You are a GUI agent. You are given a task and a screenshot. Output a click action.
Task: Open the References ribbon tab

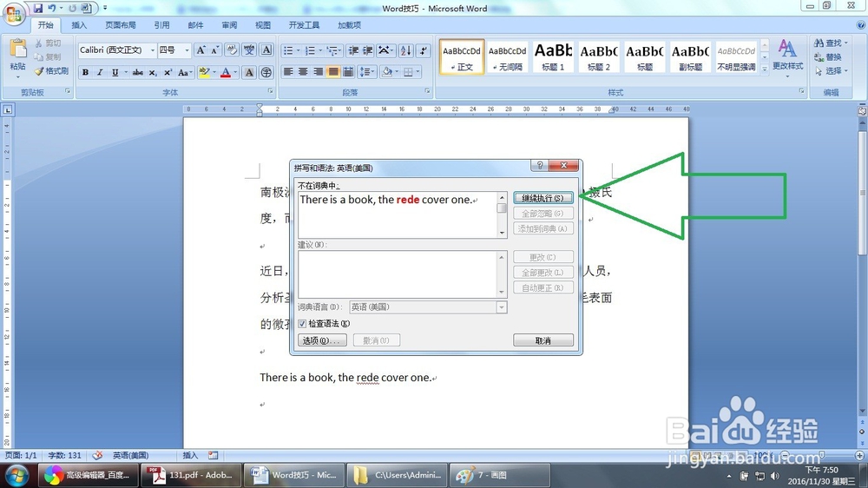(161, 25)
